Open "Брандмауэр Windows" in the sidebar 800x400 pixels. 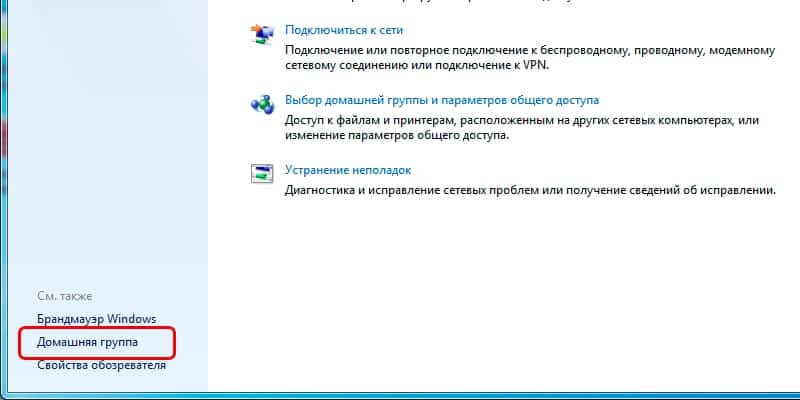point(96,319)
